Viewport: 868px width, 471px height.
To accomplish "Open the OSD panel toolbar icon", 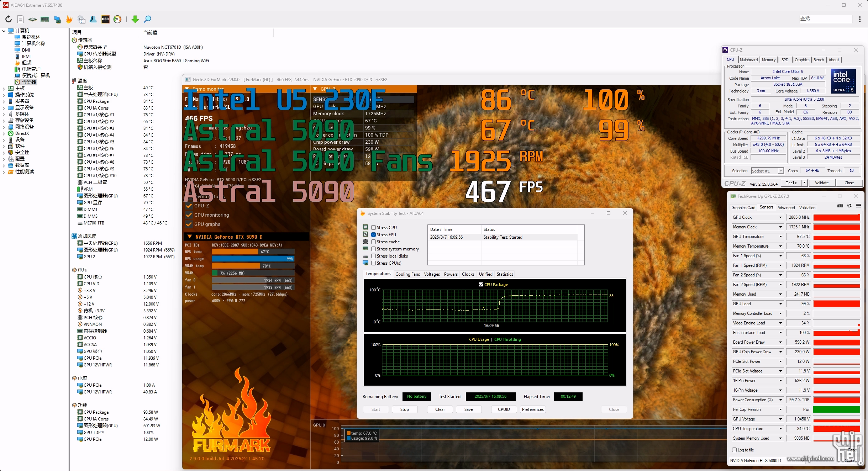I will point(105,19).
